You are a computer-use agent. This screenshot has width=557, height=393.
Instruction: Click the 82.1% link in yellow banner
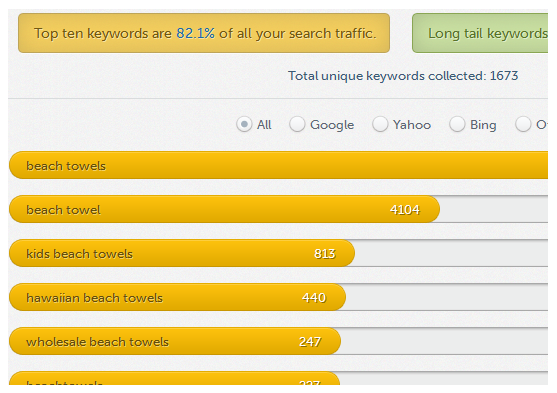pos(195,33)
